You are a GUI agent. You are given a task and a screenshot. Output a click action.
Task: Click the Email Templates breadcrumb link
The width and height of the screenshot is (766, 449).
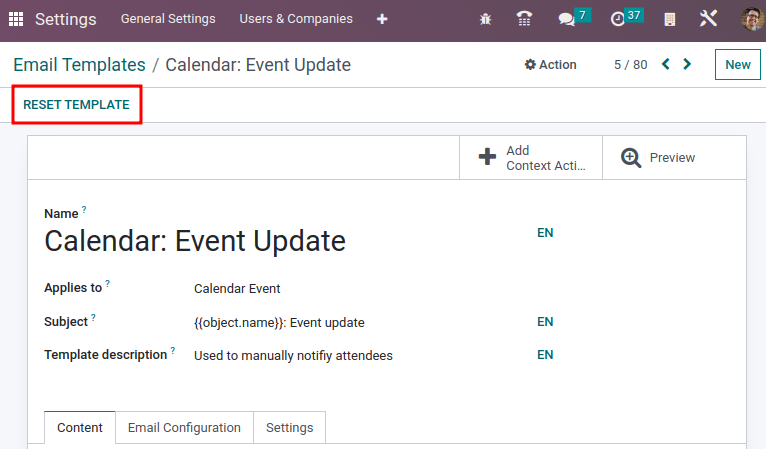[x=79, y=65]
